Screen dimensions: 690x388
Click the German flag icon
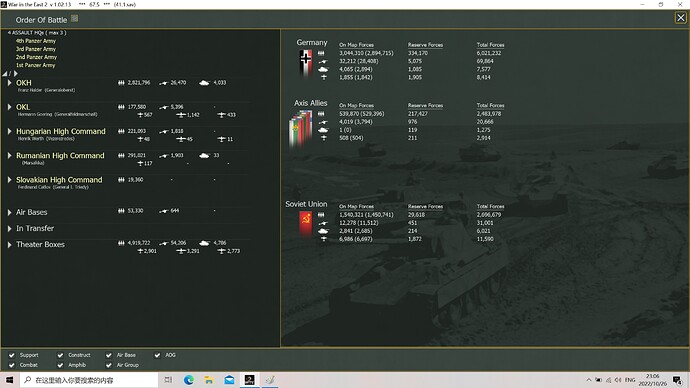[306, 63]
